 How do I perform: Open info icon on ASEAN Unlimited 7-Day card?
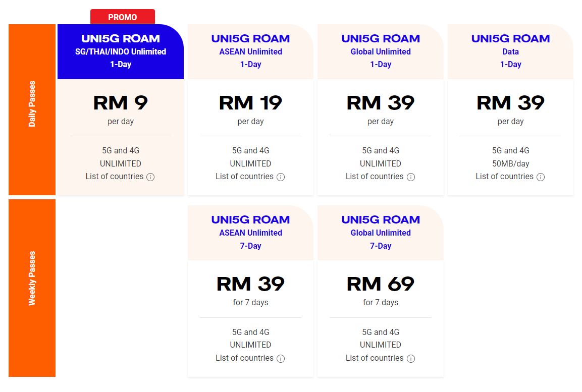tap(282, 359)
